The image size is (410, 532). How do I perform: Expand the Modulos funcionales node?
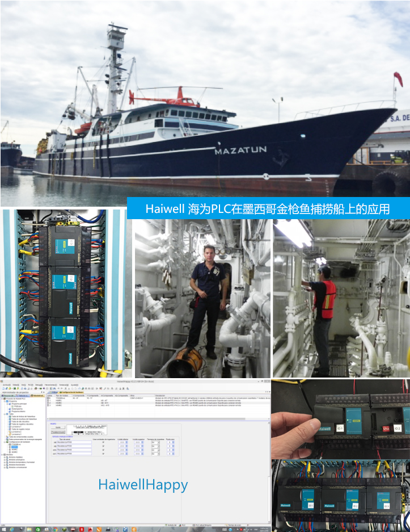pyautogui.click(x=5, y=465)
